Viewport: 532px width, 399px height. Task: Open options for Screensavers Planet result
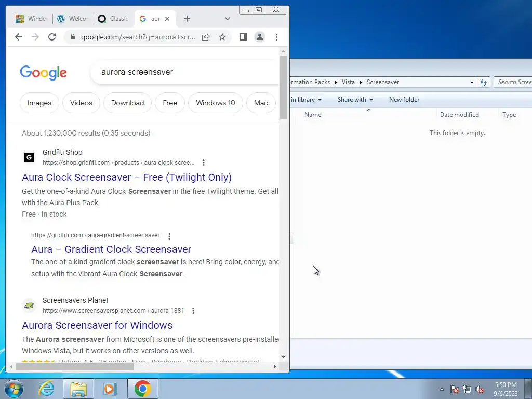[x=193, y=311]
